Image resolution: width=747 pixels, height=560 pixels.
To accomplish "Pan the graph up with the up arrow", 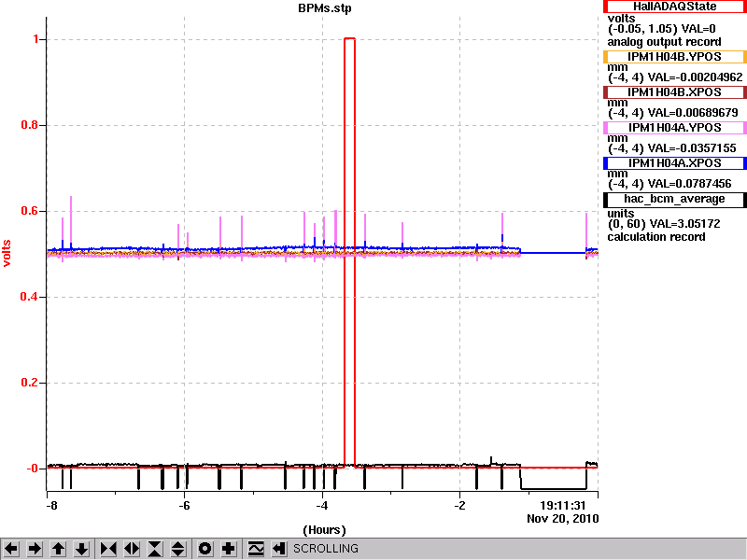I will 58,549.
